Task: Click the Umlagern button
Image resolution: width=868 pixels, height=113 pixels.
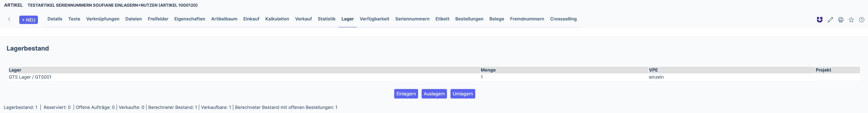Action: 463,94
